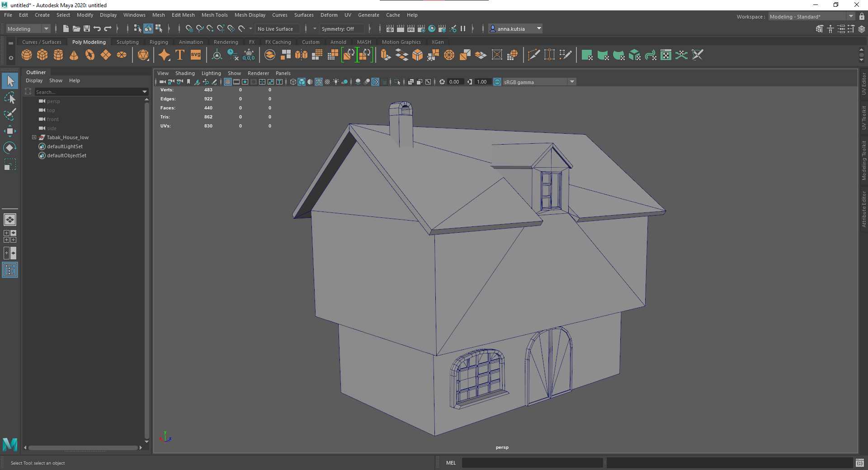Viewport: 868px width, 470px height.
Task: Click the Symmetry: Off button
Action: point(341,28)
